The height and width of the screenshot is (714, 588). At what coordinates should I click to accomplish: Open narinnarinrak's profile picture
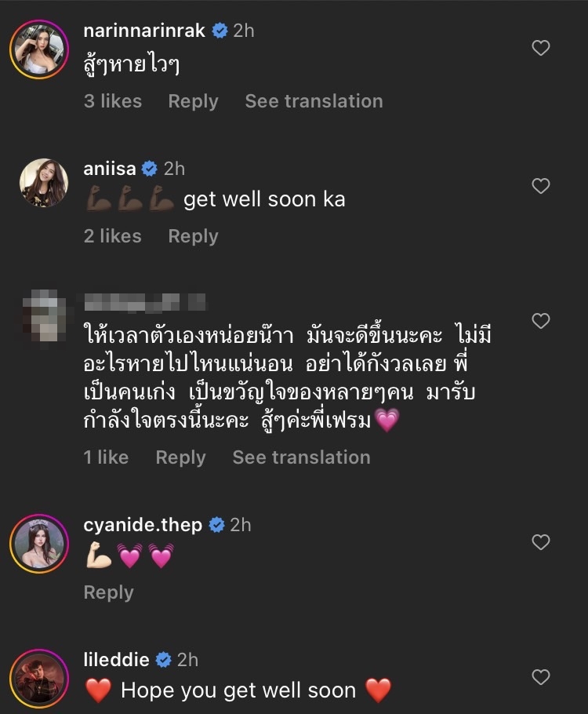[x=38, y=49]
